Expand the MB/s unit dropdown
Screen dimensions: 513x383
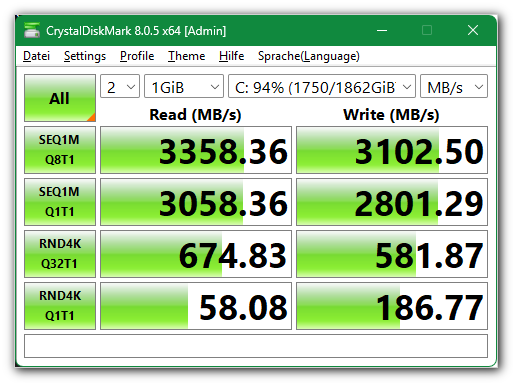point(454,86)
